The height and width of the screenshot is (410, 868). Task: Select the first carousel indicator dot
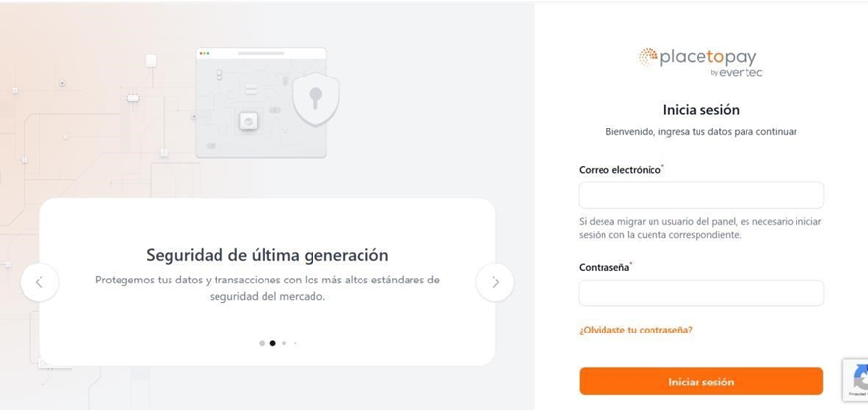[262, 343]
